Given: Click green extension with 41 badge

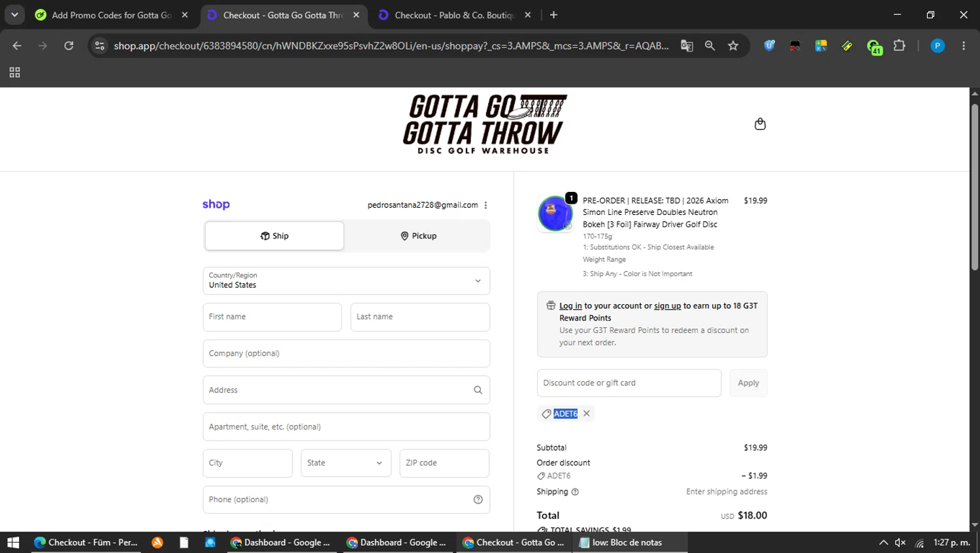Looking at the screenshot, I should [x=874, y=46].
